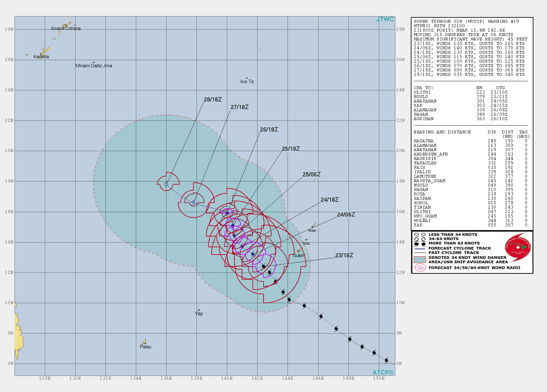
Task: Click the 23/18Z forecast time label
Action: pos(344,255)
